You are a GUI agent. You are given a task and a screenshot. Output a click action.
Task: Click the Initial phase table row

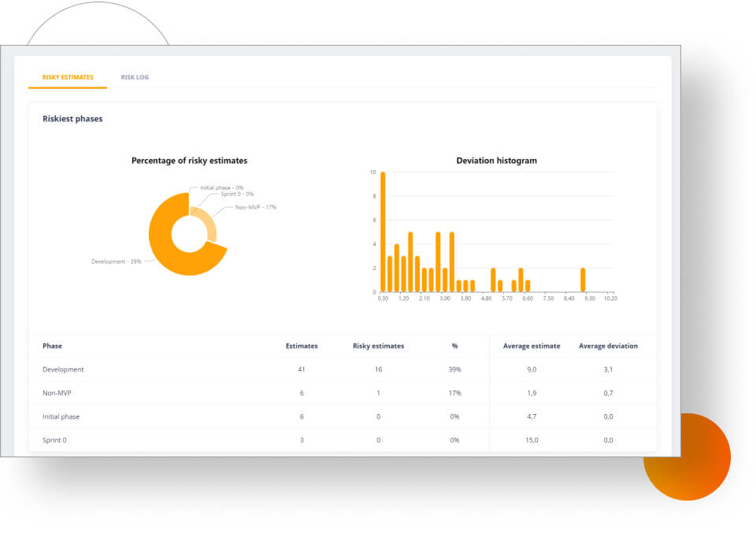(61, 416)
